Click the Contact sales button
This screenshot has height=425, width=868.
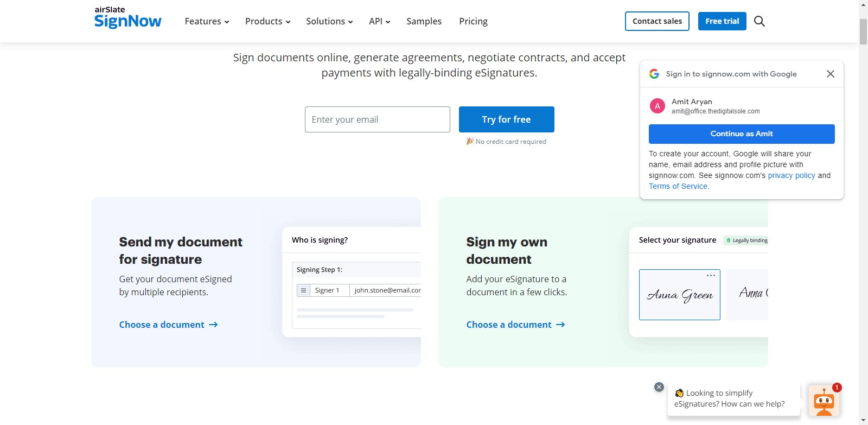[657, 21]
